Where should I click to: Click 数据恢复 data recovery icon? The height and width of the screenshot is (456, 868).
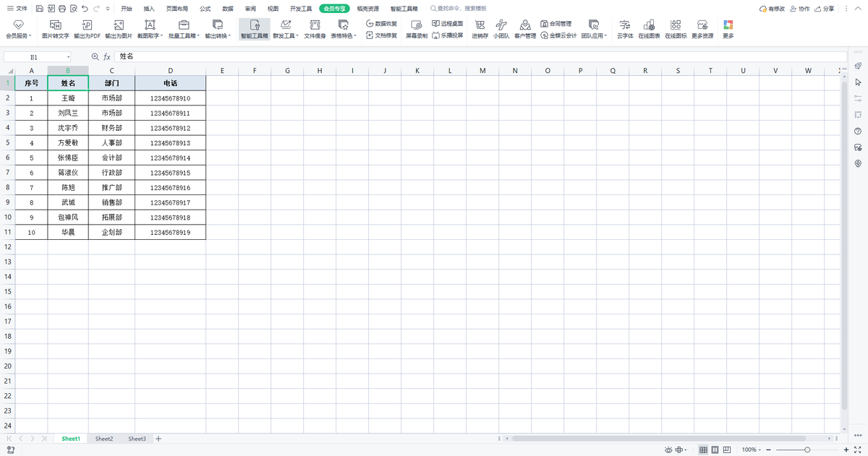pos(381,24)
